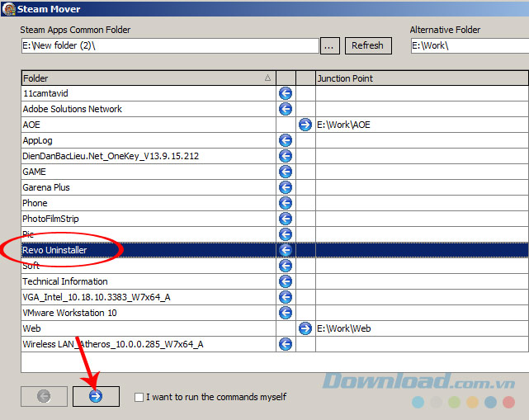Image resolution: width=529 pixels, height=420 pixels.
Task: Select the 11camtavid folder row
Action: pos(149,93)
